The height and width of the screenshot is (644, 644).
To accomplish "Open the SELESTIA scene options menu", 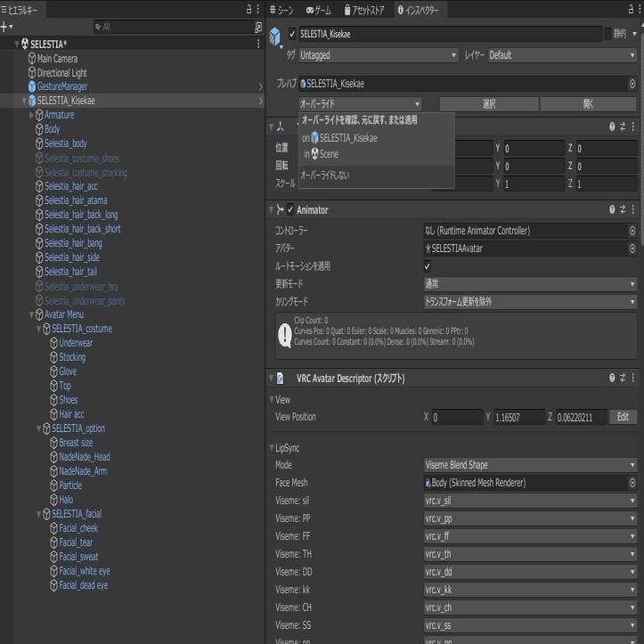I will coord(258,44).
